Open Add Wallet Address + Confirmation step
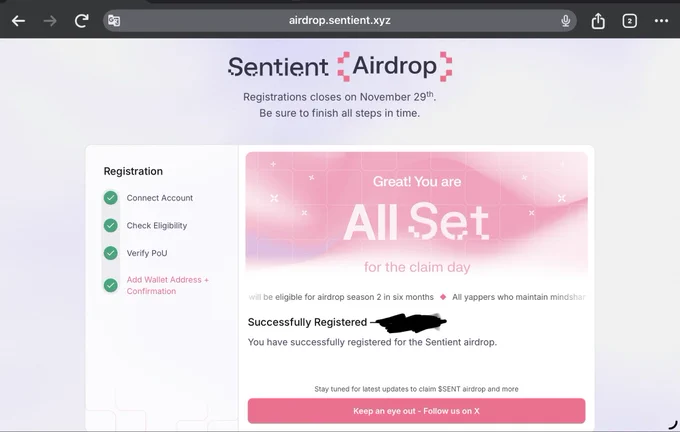Viewport: 680px width, 432px height. click(x=167, y=285)
